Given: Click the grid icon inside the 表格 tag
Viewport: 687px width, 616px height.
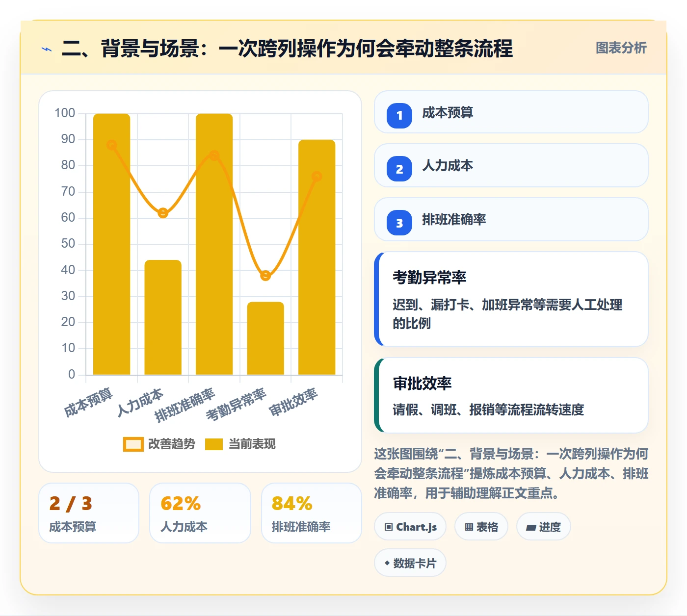Looking at the screenshot, I should [469, 527].
